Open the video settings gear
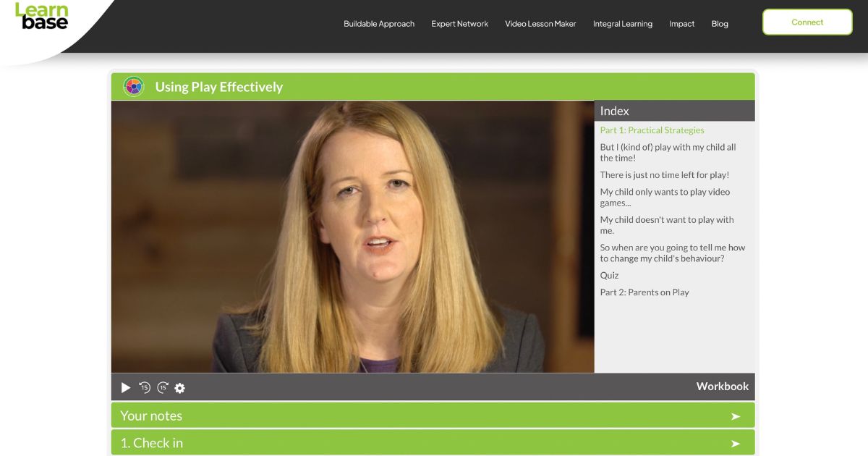868x456 pixels. click(x=179, y=388)
